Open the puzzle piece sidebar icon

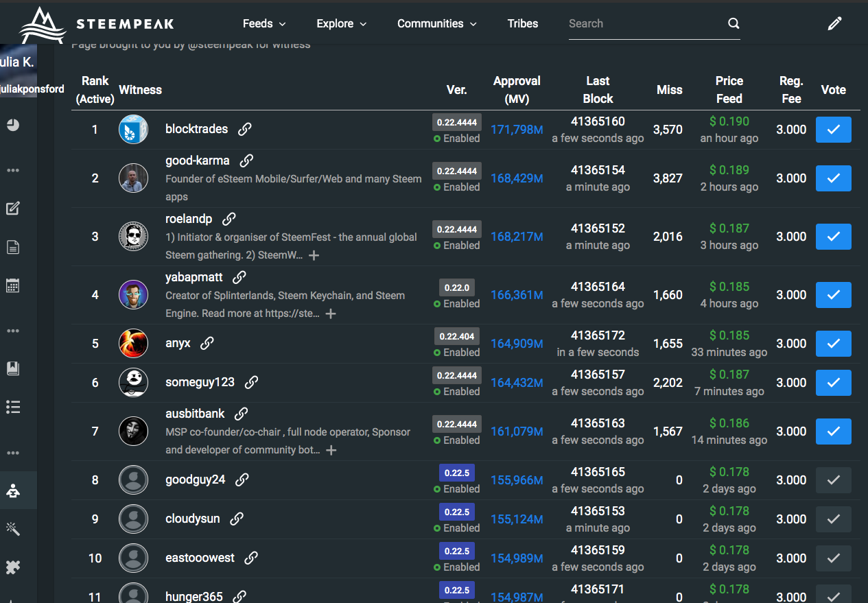pos(13,567)
